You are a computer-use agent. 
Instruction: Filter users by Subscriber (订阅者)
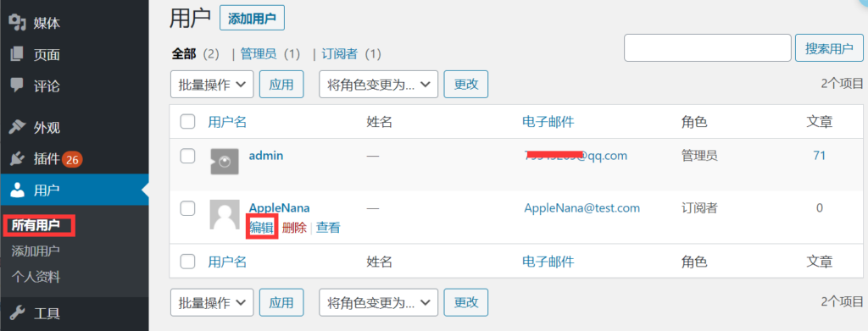click(339, 54)
